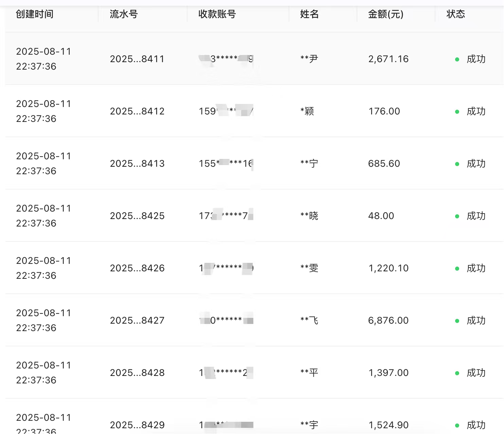Viewport: 504px width, 434px height.
Task: Click the green status dot in the 6,876.00 row
Action: (x=457, y=321)
